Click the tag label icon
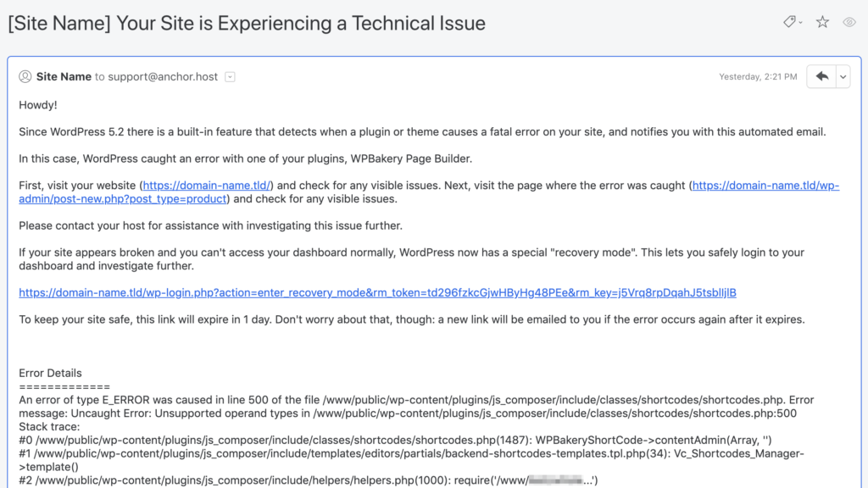 tap(791, 23)
